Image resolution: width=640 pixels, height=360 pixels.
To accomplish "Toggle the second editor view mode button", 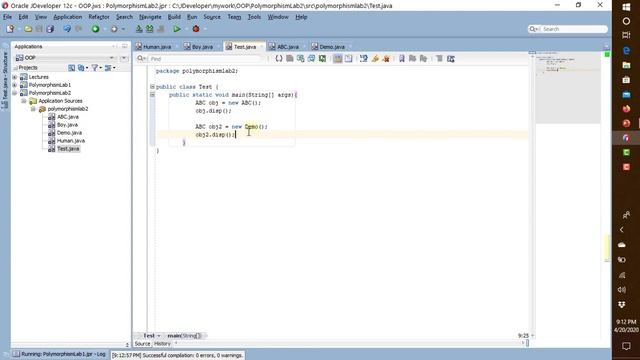I will pyautogui.click(x=348, y=59).
